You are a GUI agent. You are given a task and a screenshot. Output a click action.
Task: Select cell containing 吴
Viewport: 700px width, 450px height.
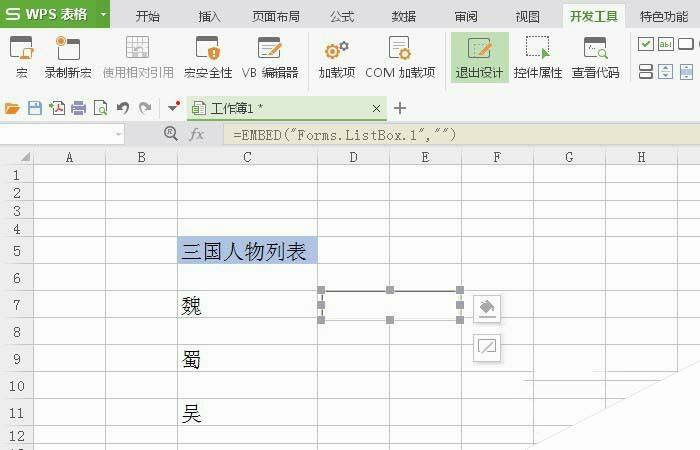point(247,412)
